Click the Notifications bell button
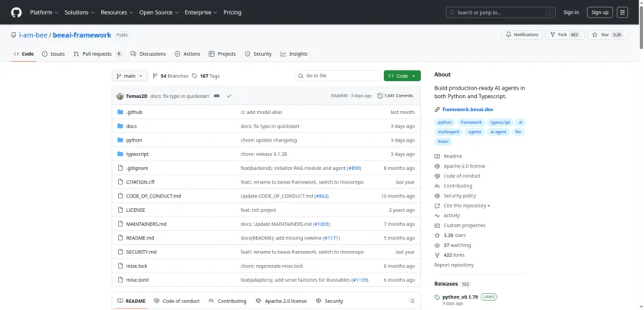Screen dimensions: 644x310 pyautogui.click(x=522, y=35)
